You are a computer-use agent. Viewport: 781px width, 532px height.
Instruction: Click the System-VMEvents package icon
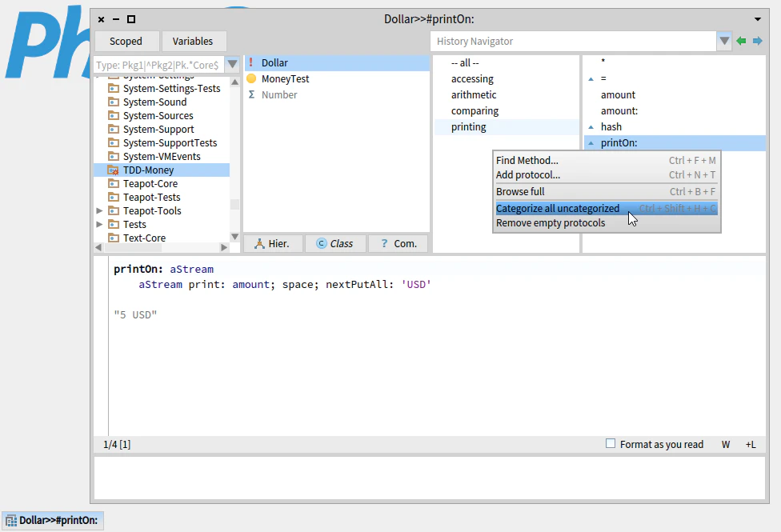[114, 156]
